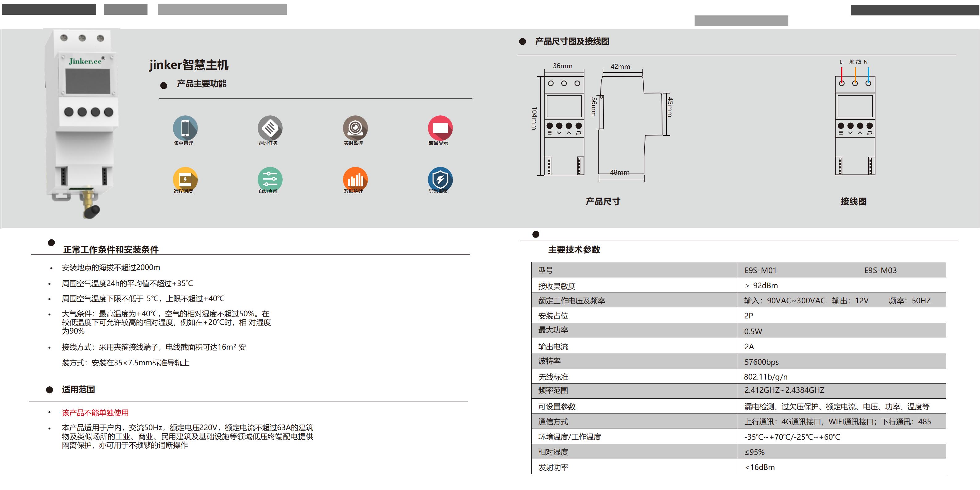Click the orange 数据统计 bar chart icon
Viewport: 980px width, 490px height.
click(355, 179)
